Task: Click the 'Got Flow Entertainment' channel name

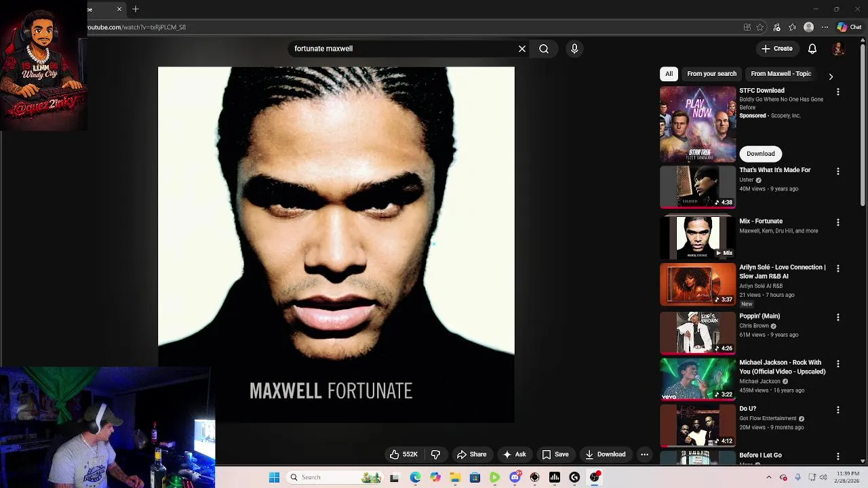Action: point(768,419)
